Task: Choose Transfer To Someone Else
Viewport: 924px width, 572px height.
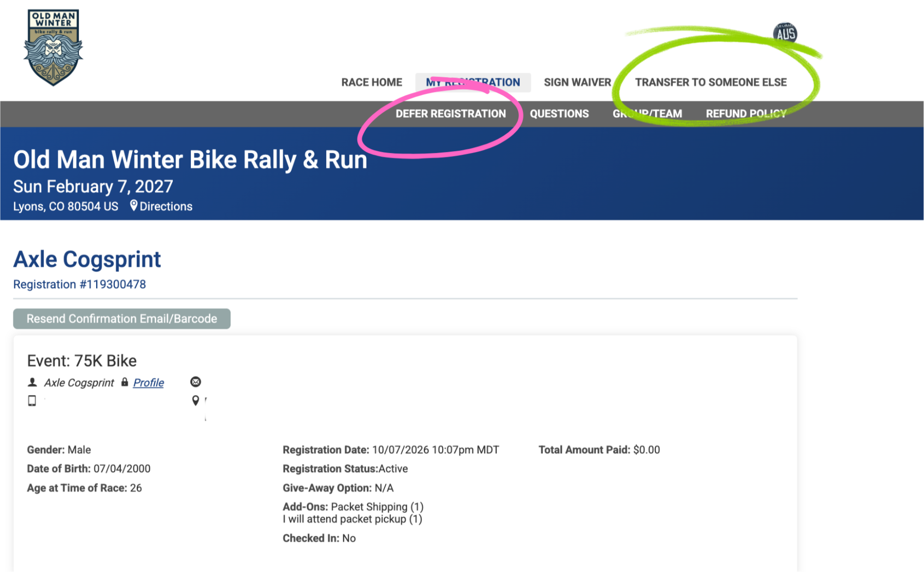Action: pyautogui.click(x=711, y=82)
